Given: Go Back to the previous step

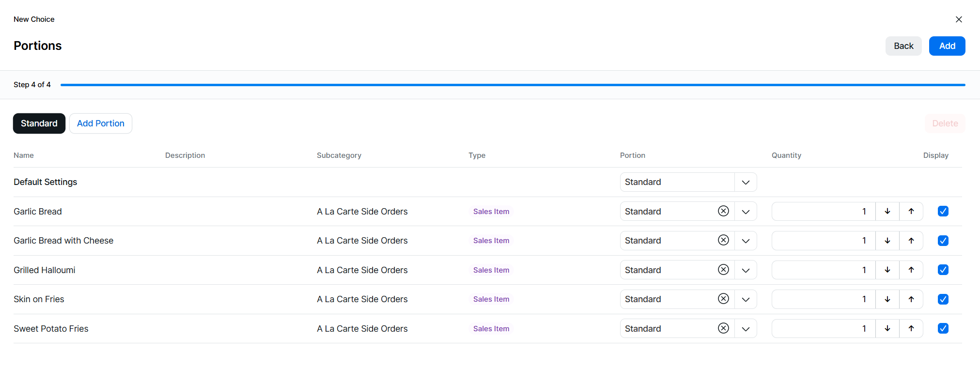Looking at the screenshot, I should click(903, 46).
